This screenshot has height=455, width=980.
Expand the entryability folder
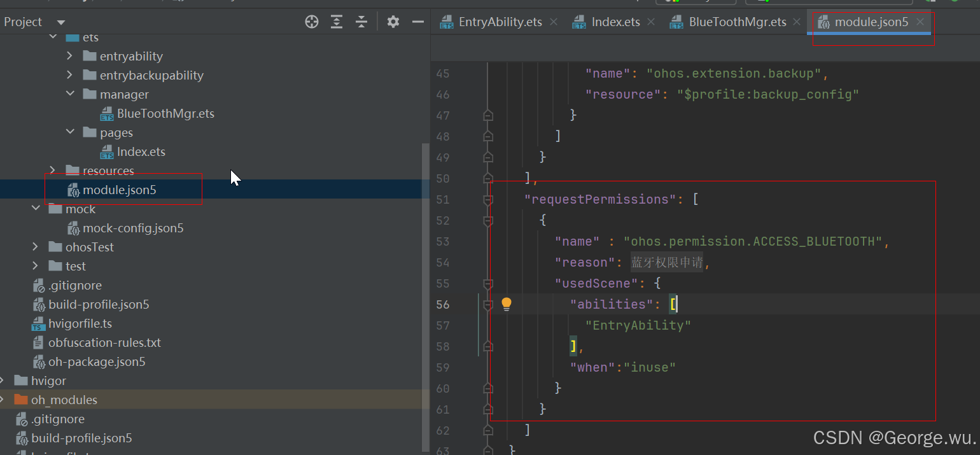70,56
